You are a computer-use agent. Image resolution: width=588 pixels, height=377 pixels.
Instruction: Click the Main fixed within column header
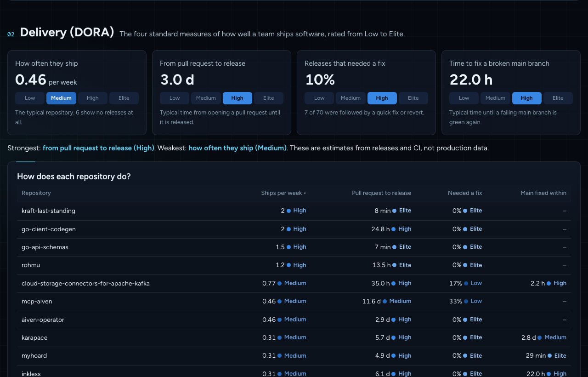click(x=543, y=193)
